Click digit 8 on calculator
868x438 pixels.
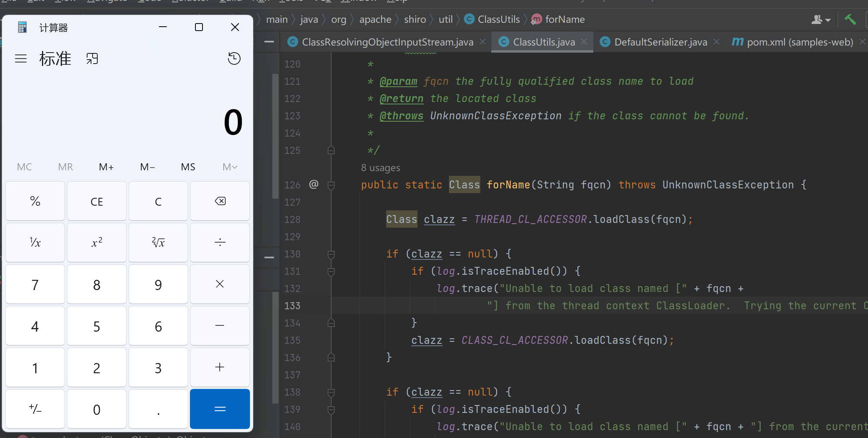tap(97, 284)
